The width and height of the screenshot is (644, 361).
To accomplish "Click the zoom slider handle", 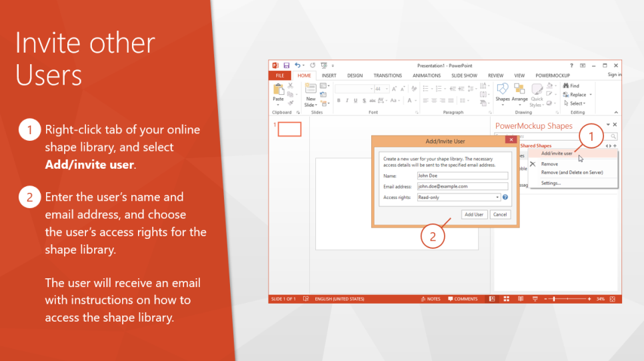I will pyautogui.click(x=554, y=299).
